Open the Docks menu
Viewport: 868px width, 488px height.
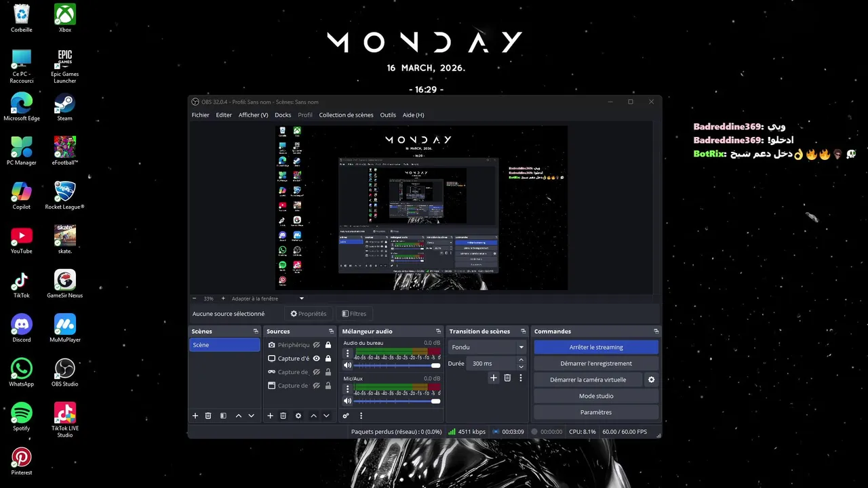283,115
